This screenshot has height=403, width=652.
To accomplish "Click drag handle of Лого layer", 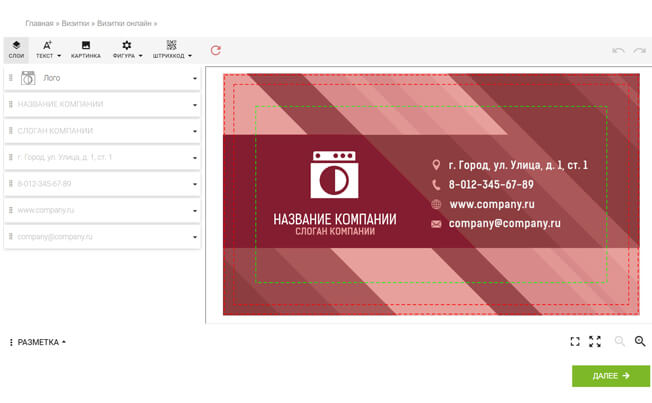I will [11, 78].
